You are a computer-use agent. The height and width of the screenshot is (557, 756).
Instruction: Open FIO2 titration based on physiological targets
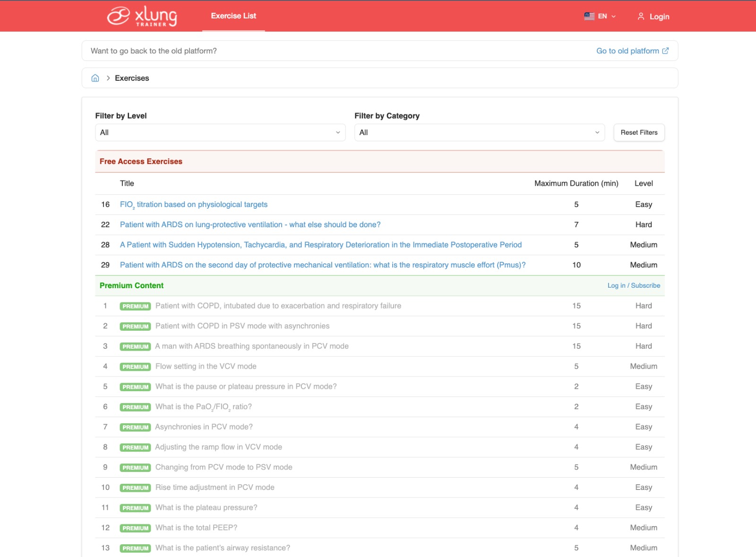[194, 205]
